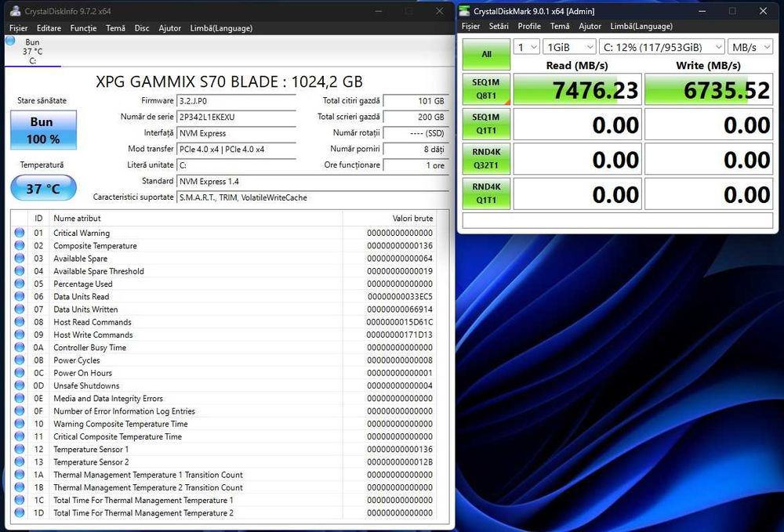
Task: Open Temă menu in CrystalDiskMark
Action: pos(560,27)
